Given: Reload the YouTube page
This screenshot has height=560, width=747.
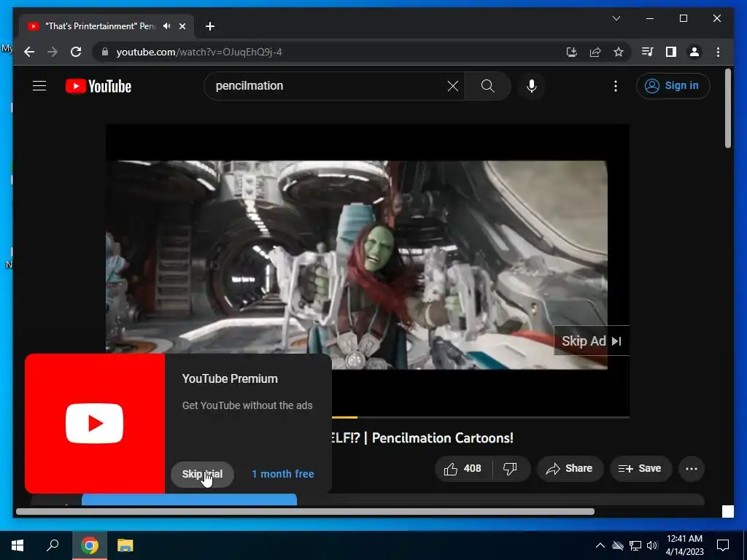Looking at the screenshot, I should pyautogui.click(x=76, y=52).
